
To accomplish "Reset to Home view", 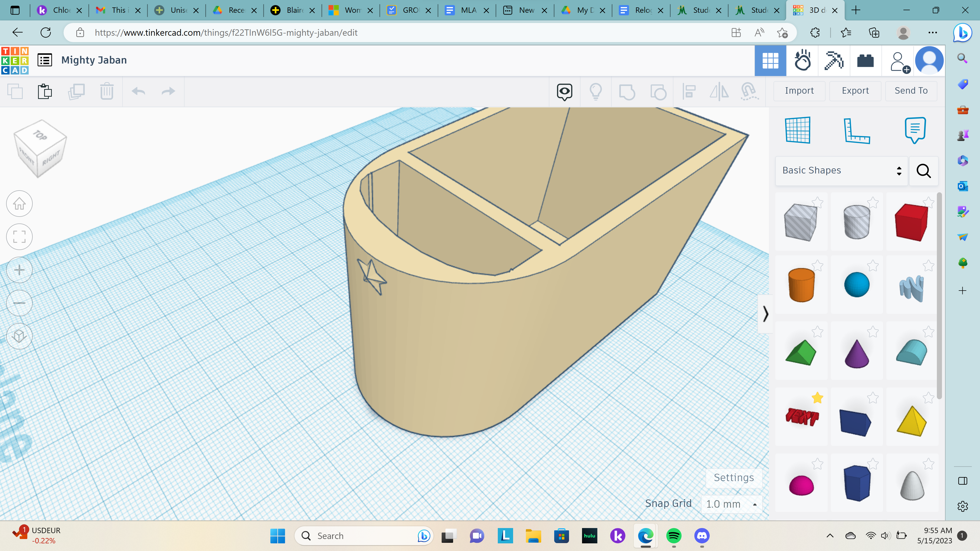I will [x=19, y=204].
